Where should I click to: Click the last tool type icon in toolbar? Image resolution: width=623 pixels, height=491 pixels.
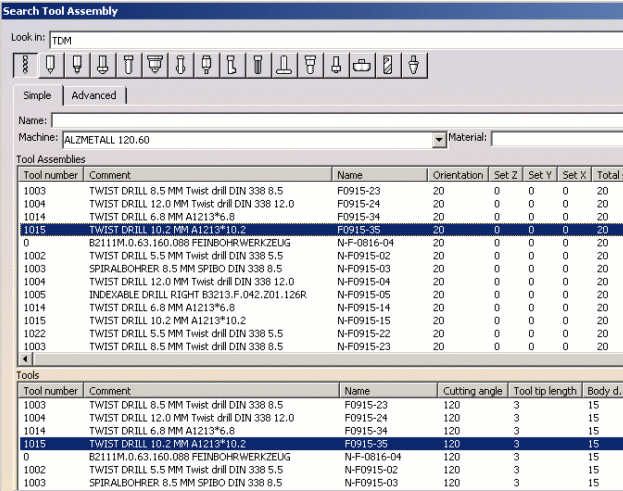click(414, 66)
